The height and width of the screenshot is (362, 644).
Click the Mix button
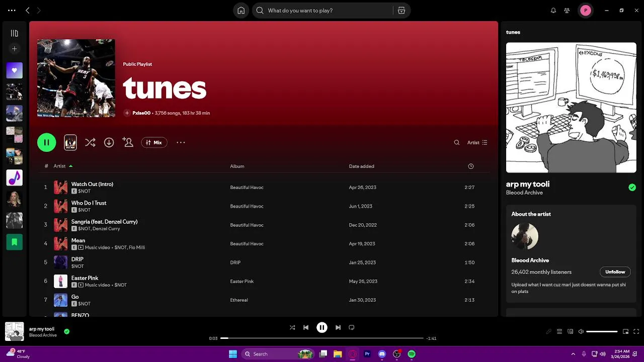154,143
